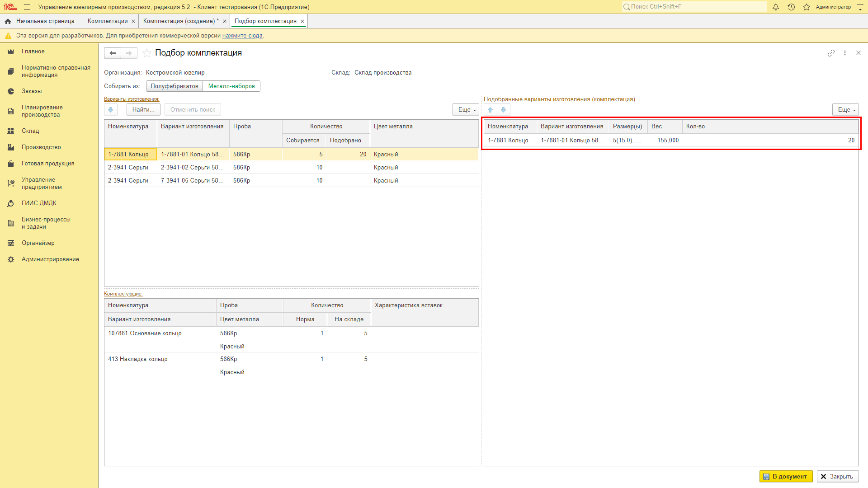Viewport: 868px width, 488px height.
Task: Move selected variant down arrow in left list
Action: pos(111,109)
